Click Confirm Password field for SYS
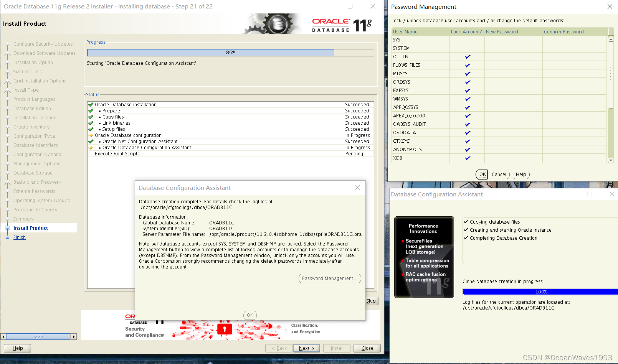The image size is (618, 364). (574, 40)
